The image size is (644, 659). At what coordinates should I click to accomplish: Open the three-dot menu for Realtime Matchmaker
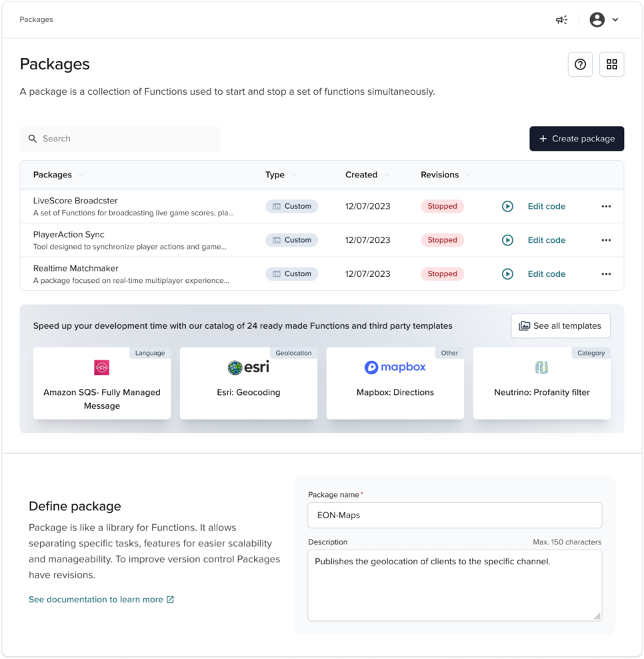[x=605, y=274]
